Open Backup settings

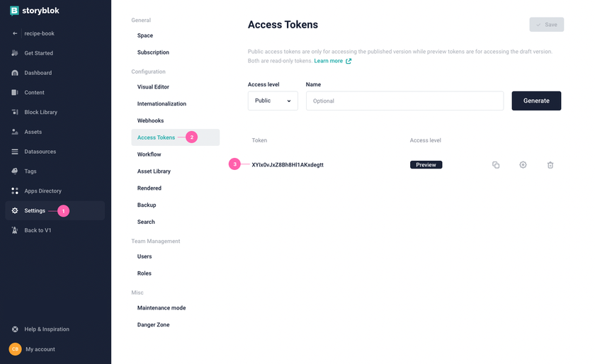click(147, 205)
